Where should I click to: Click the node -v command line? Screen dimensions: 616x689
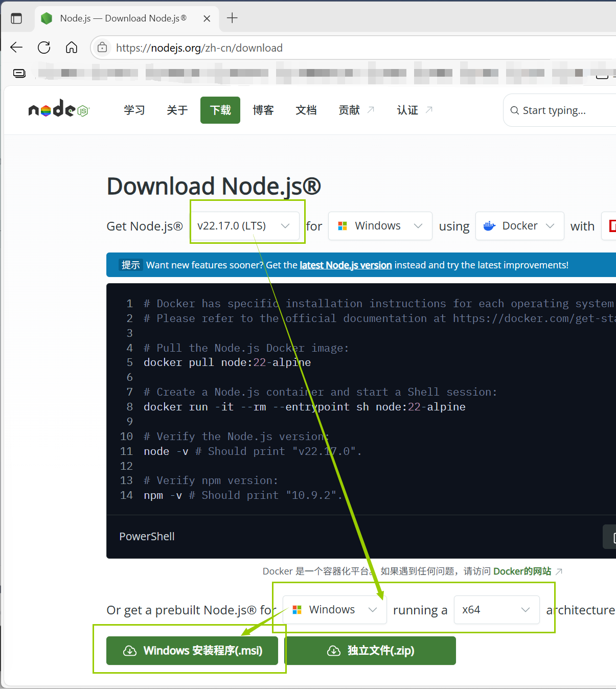(253, 451)
